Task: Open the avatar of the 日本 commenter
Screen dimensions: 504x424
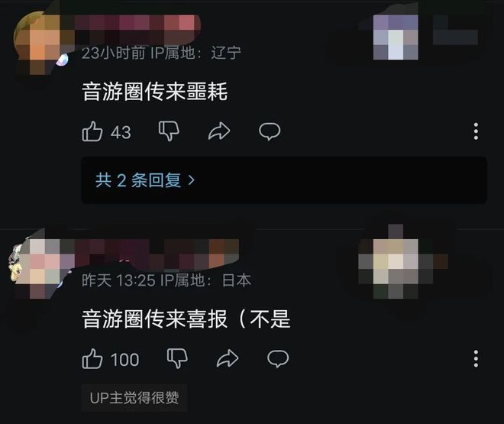Action: [37, 266]
